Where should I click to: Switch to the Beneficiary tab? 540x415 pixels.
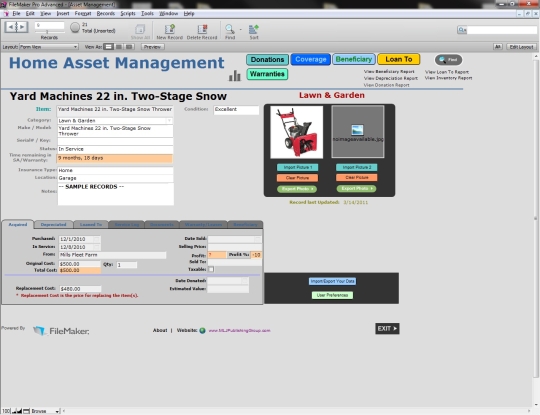(x=245, y=225)
